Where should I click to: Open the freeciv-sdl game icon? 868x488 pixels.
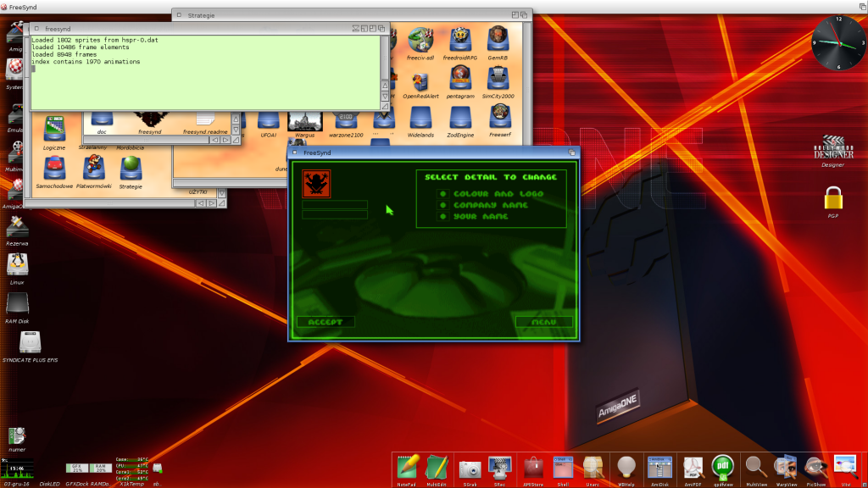click(420, 40)
